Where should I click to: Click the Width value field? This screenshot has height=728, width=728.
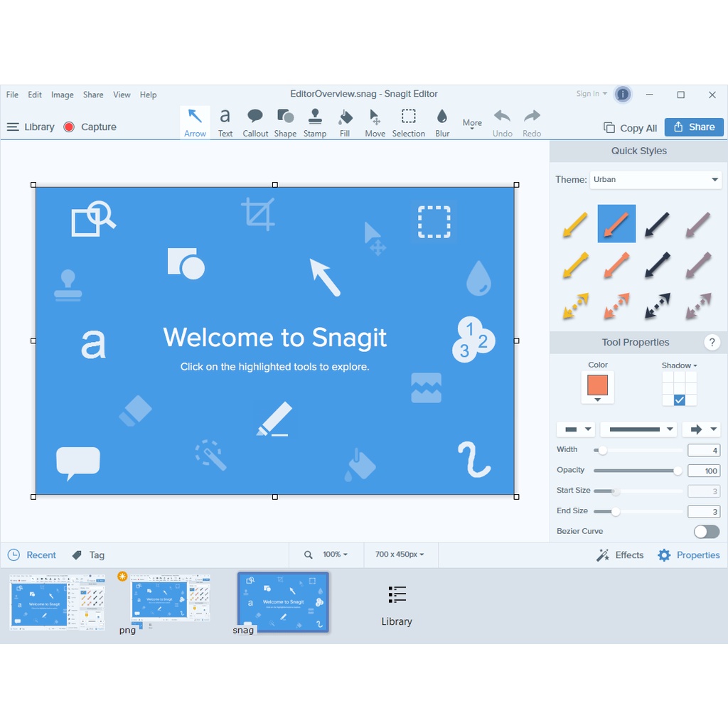pos(704,450)
